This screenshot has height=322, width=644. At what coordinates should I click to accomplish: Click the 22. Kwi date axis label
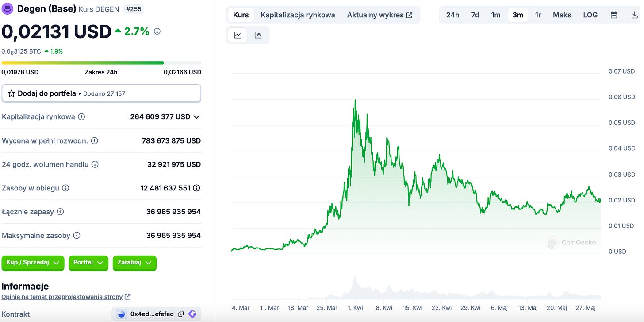441,308
